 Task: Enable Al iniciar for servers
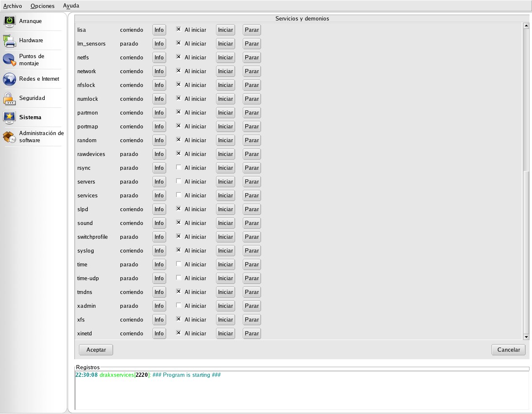[x=178, y=181]
